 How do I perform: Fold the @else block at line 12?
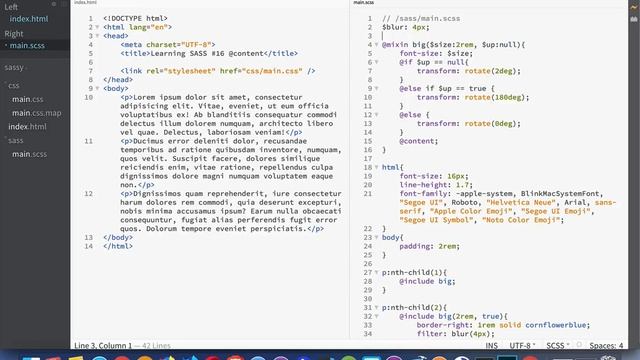[x=376, y=115]
